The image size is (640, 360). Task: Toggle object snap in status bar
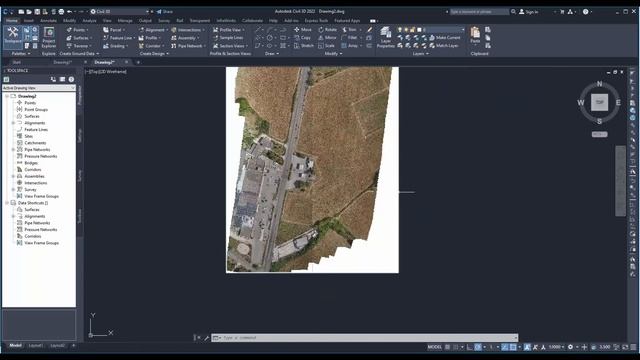513,347
